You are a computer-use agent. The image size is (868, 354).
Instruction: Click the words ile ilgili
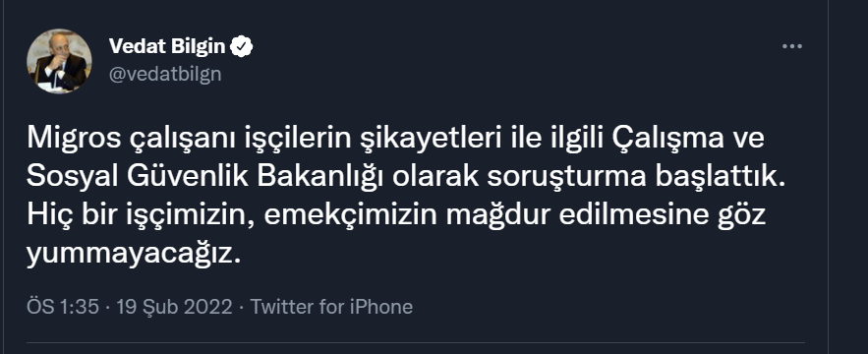[557, 139]
